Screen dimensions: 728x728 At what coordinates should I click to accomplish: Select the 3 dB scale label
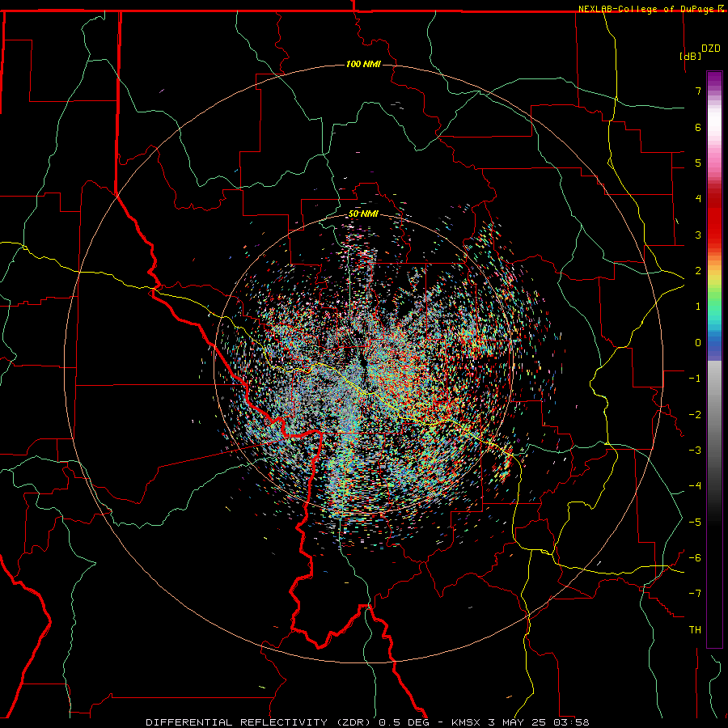tap(698, 235)
